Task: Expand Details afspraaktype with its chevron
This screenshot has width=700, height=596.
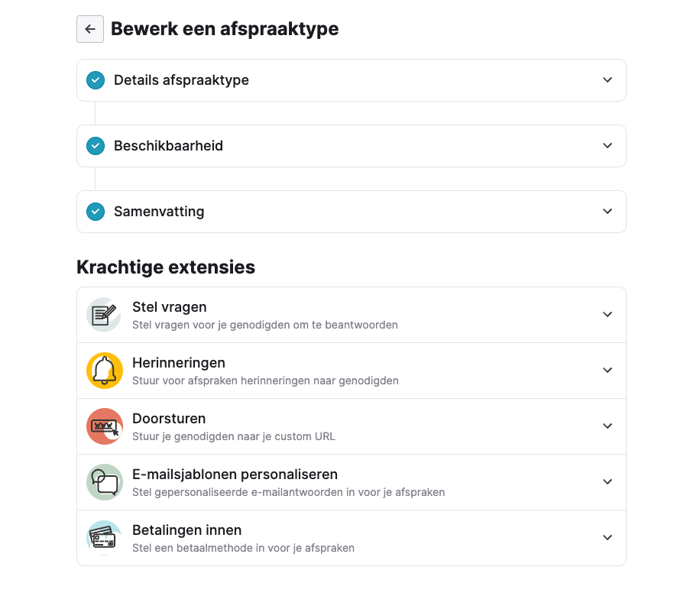Action: 607,80
